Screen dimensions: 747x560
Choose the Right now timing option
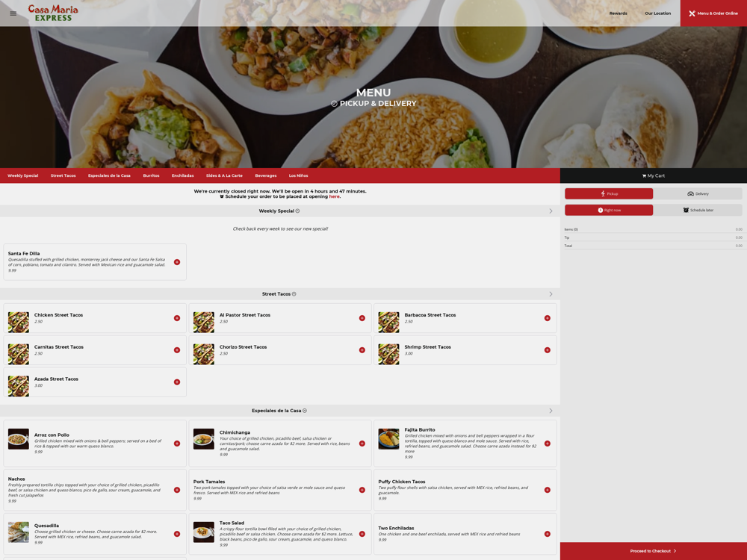609,210
